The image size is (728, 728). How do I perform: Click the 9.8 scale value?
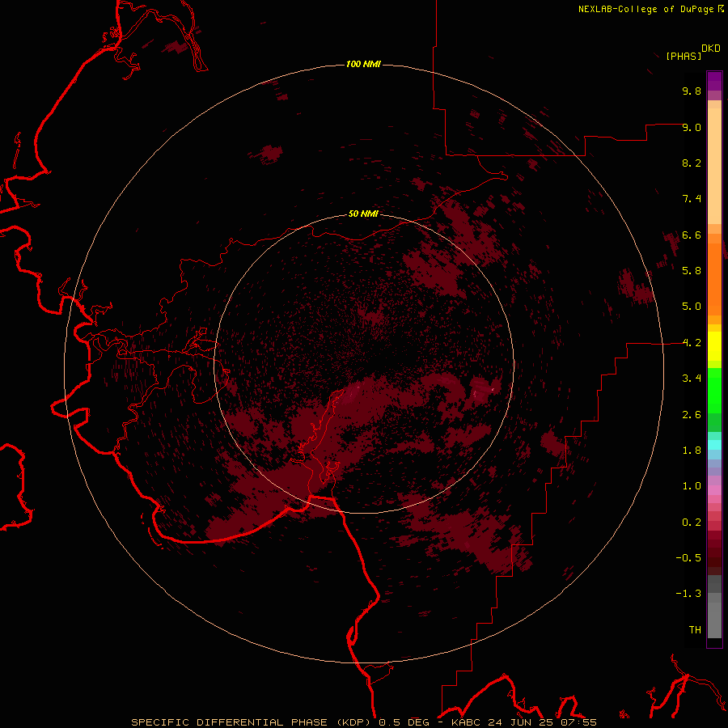pyautogui.click(x=692, y=91)
